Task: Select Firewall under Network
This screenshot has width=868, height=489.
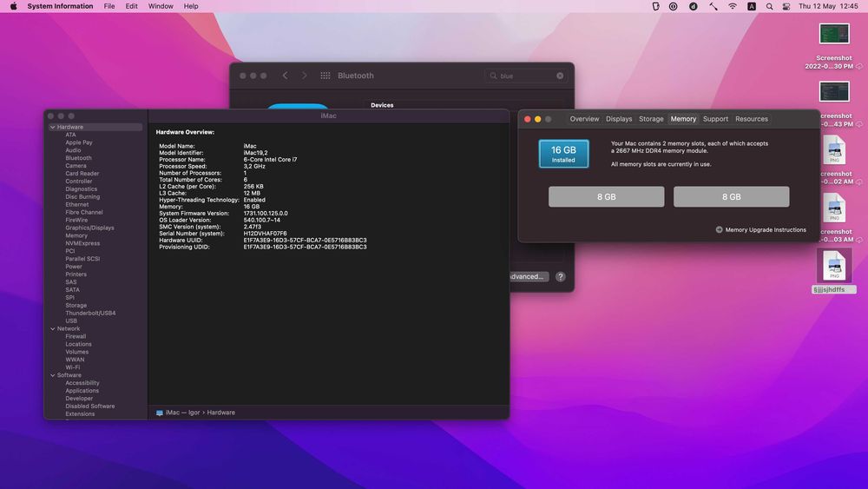Action: click(x=76, y=336)
